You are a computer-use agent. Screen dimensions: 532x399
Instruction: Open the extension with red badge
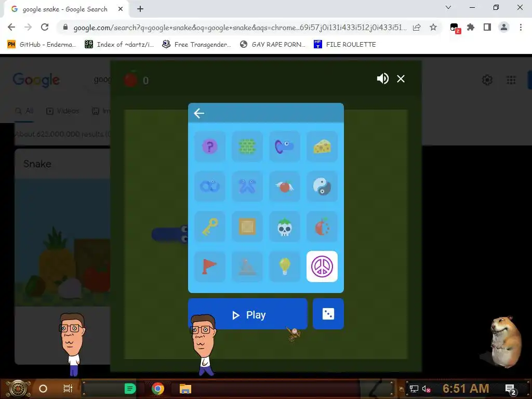tap(455, 28)
